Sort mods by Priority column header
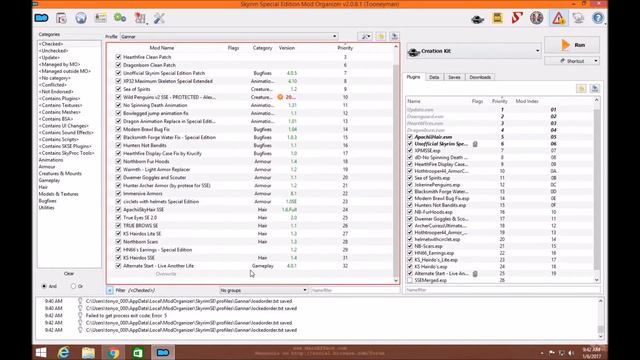The width and height of the screenshot is (640, 360). point(345,48)
